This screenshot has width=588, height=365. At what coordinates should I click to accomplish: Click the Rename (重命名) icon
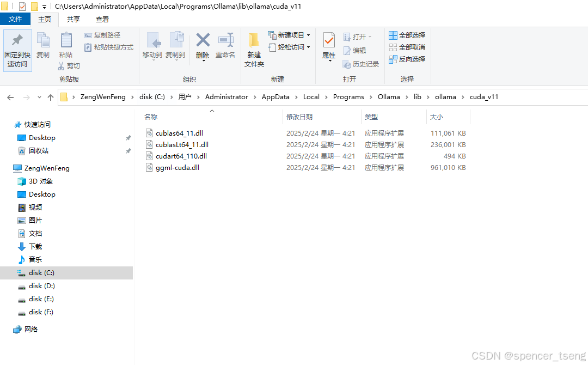click(225, 40)
